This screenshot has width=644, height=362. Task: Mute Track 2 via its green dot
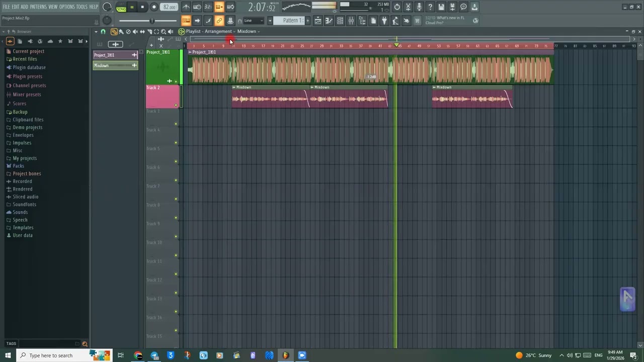click(176, 105)
